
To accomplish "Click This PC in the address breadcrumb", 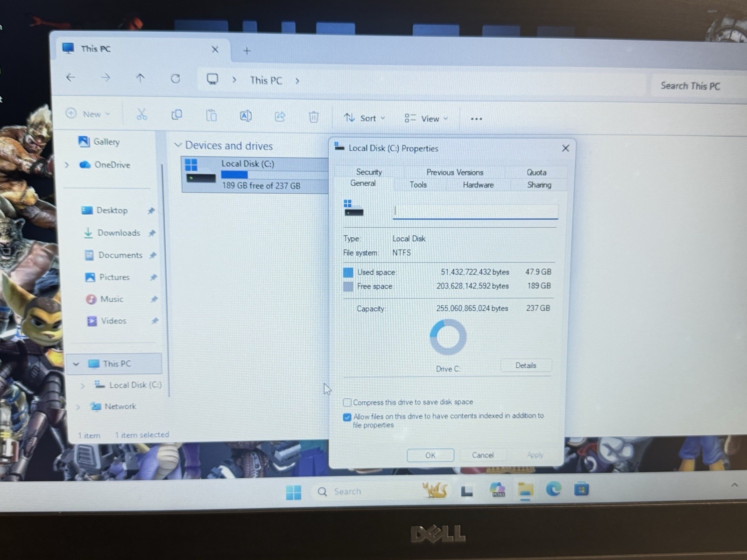I will [266, 80].
